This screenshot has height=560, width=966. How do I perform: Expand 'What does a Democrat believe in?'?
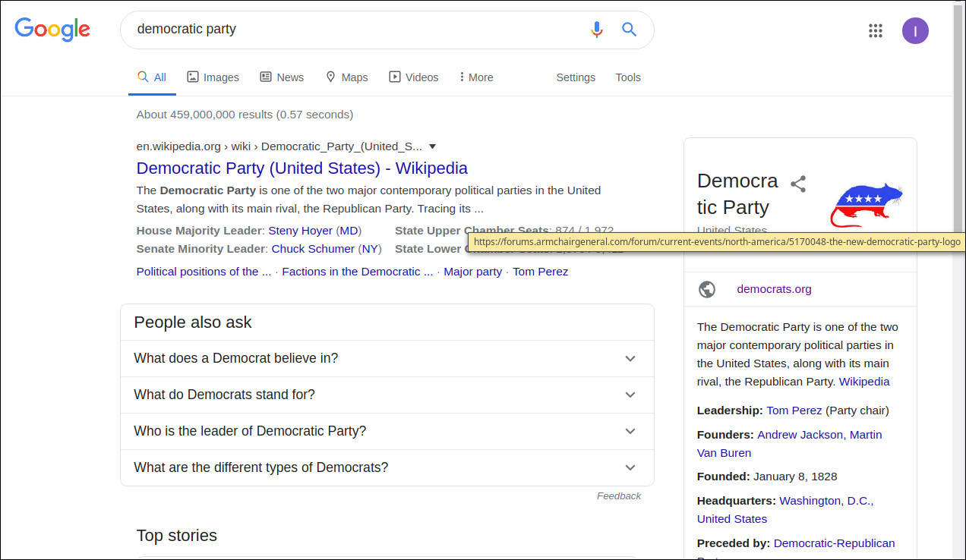387,358
